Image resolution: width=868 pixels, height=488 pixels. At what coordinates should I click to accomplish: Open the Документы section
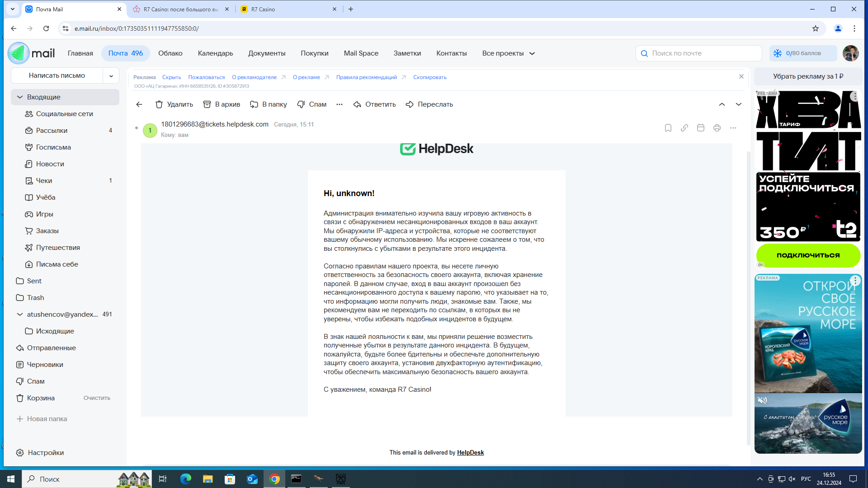(267, 53)
